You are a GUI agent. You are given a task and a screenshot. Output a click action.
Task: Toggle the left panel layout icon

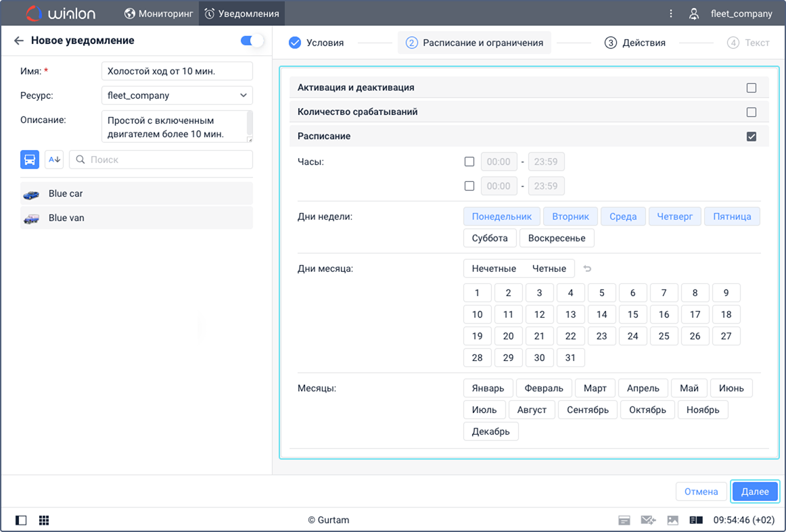click(21, 520)
